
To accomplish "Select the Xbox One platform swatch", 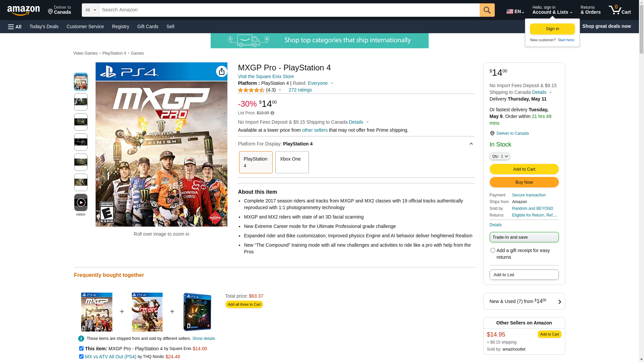I will (x=292, y=162).
